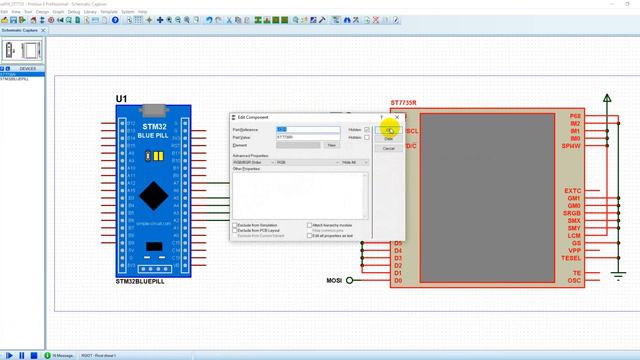
Task: Click the Data button in dialog
Action: [x=389, y=139]
